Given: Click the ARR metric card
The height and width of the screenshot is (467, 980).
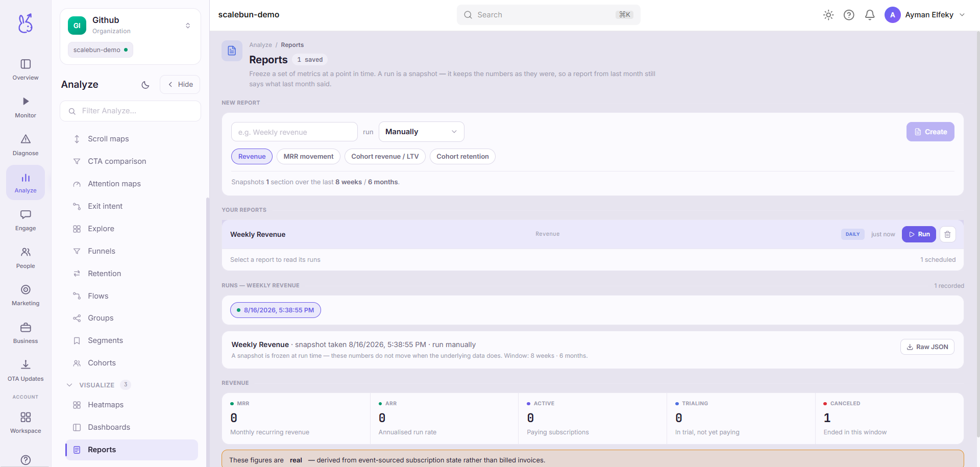Looking at the screenshot, I should click(x=444, y=418).
